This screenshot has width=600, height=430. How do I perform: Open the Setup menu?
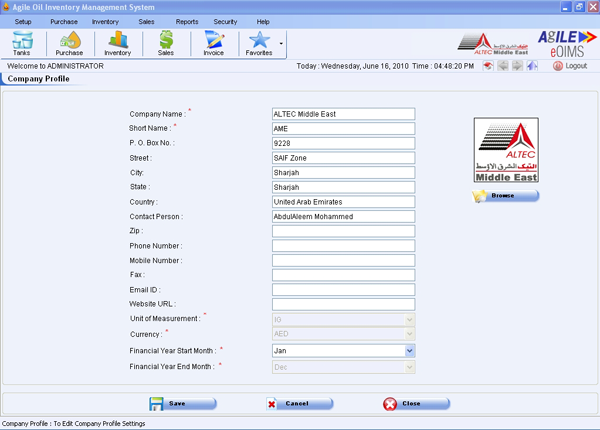tap(23, 22)
